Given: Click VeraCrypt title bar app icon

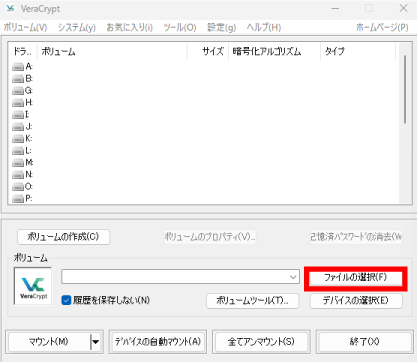Looking at the screenshot, I should click(x=10, y=8).
